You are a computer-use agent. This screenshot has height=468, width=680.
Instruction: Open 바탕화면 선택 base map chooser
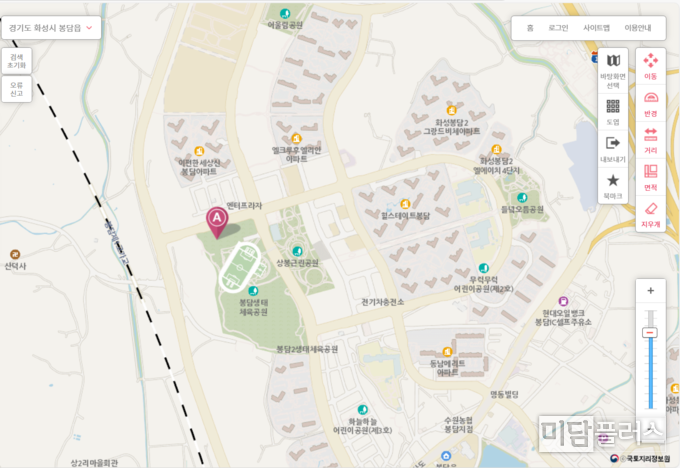coord(613,71)
